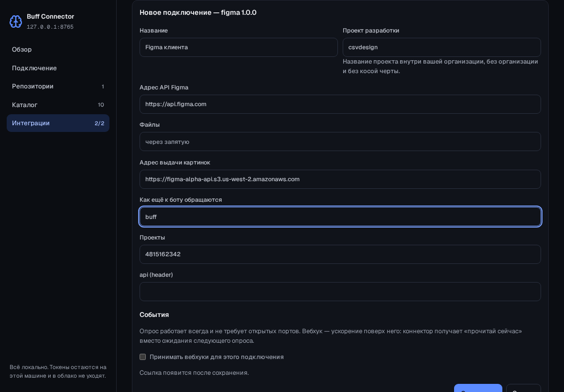Click the Ссылка появится после сохранения text
564x392 pixels.
(x=194, y=372)
